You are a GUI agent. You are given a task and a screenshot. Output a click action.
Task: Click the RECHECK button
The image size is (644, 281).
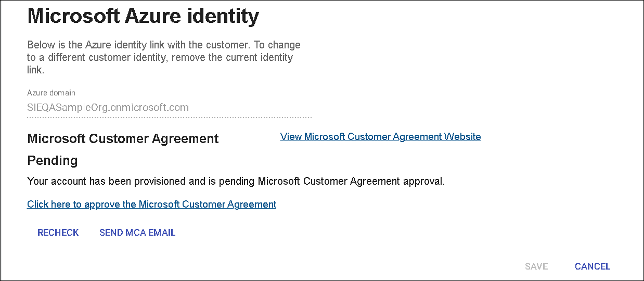(x=58, y=233)
